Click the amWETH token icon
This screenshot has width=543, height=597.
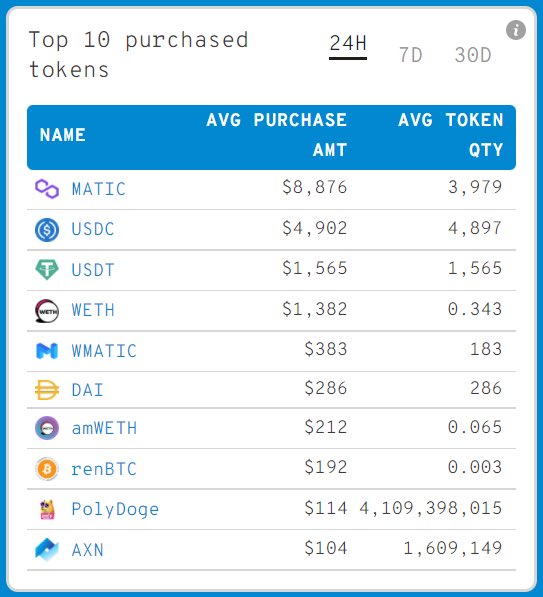point(47,428)
